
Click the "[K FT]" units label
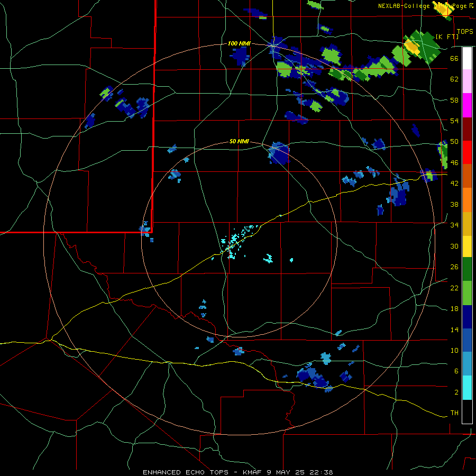pyautogui.click(x=447, y=36)
